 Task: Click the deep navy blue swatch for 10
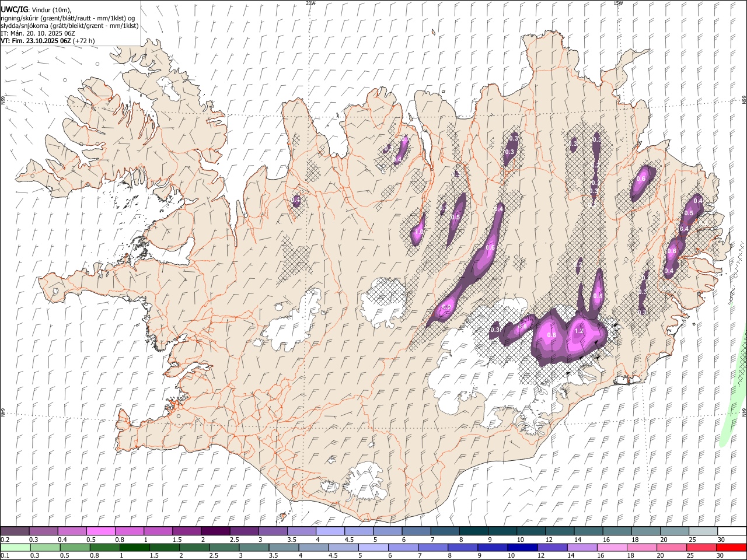[523, 547]
